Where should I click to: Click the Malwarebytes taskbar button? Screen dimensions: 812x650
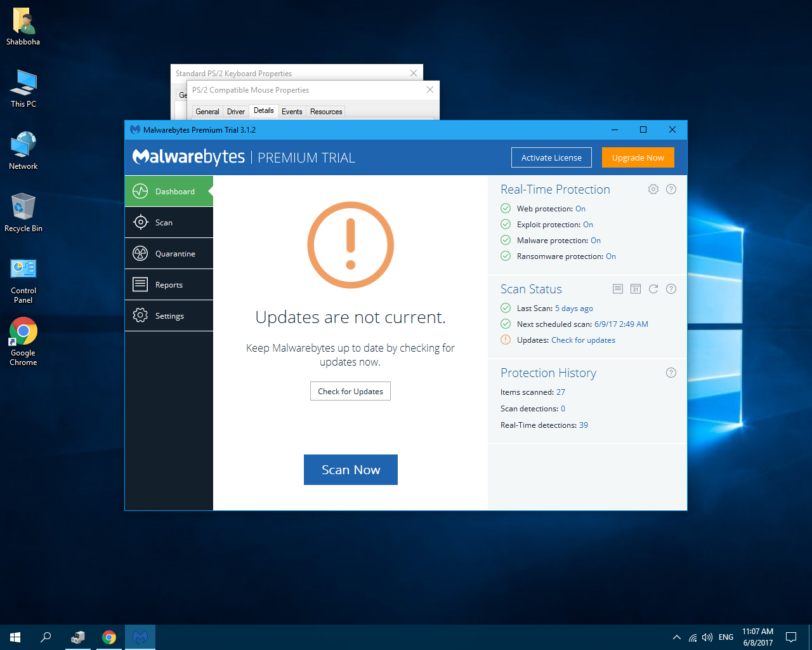[140, 637]
